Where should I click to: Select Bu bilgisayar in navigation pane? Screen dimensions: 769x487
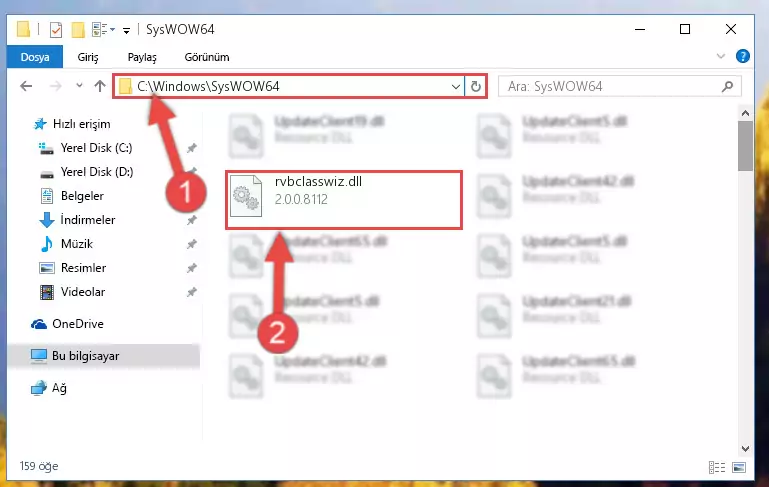pos(85,356)
